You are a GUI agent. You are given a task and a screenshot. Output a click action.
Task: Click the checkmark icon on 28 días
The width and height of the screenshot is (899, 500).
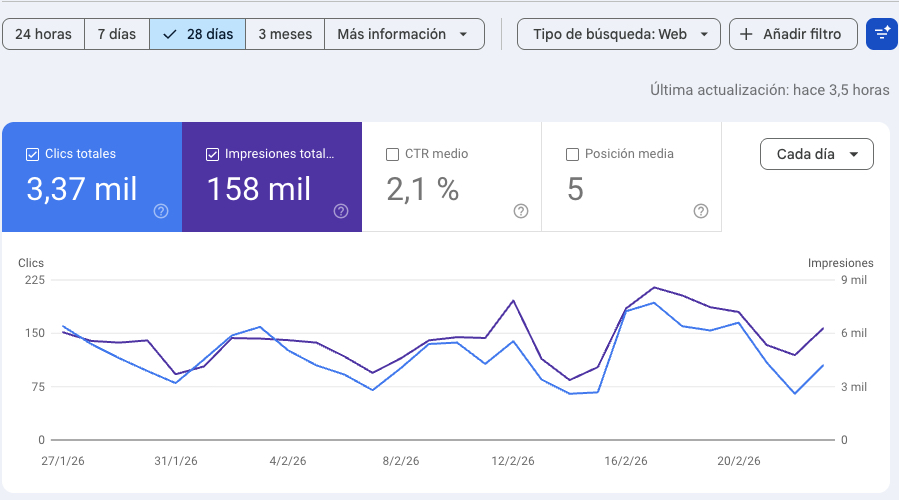[x=170, y=34]
